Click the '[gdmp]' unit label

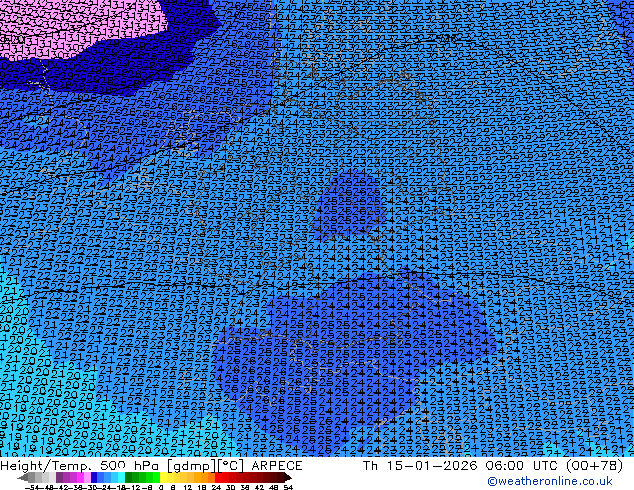pyautogui.click(x=191, y=466)
